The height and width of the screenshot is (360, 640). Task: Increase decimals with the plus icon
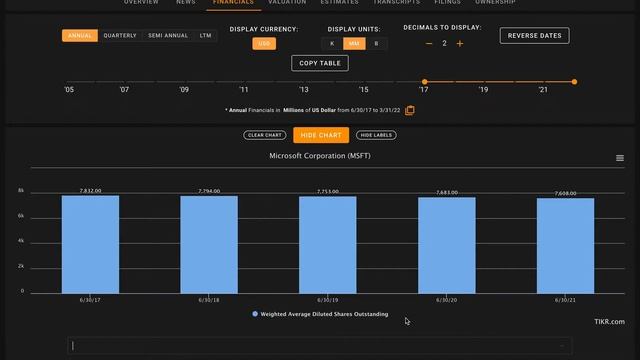(x=460, y=44)
